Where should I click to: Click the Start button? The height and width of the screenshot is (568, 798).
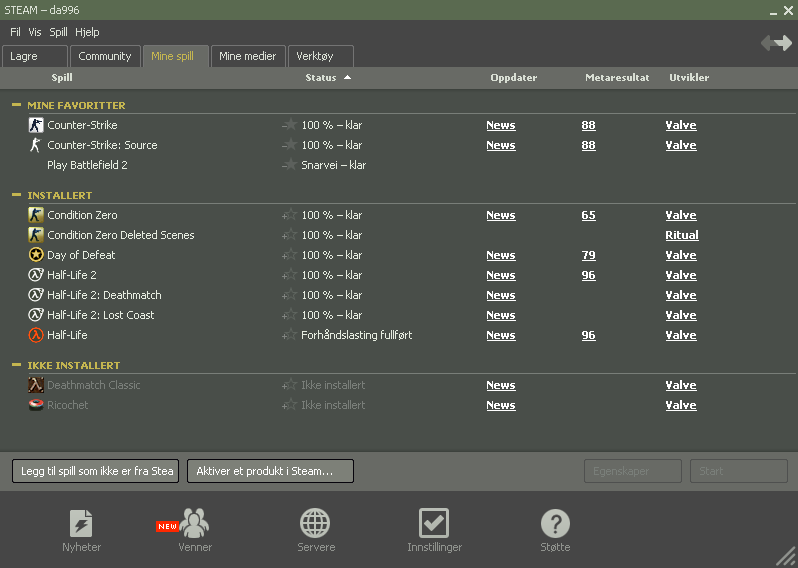(739, 471)
